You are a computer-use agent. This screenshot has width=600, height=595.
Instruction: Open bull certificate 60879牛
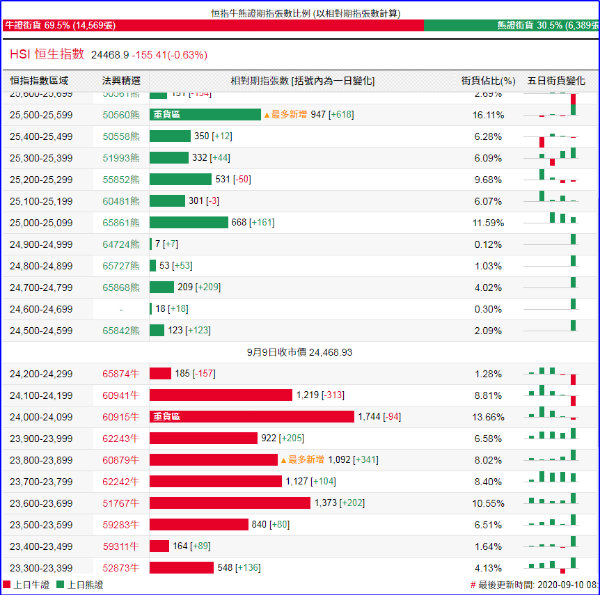click(x=121, y=460)
